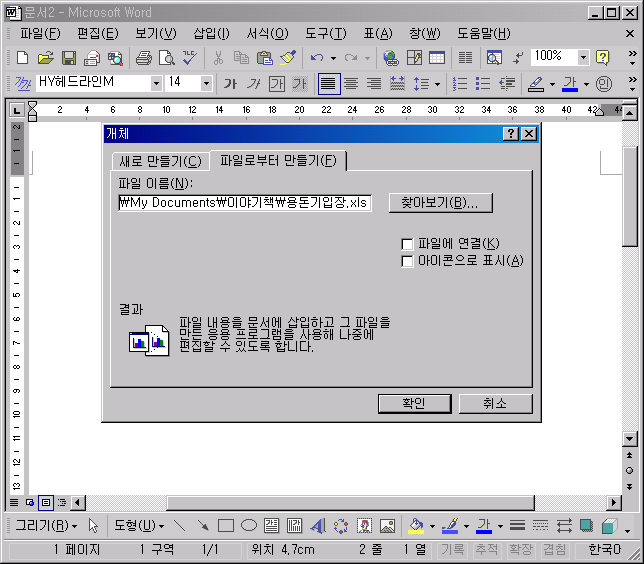The width and height of the screenshot is (644, 564).
Task: Open a file with folder icon
Action: (x=46, y=58)
